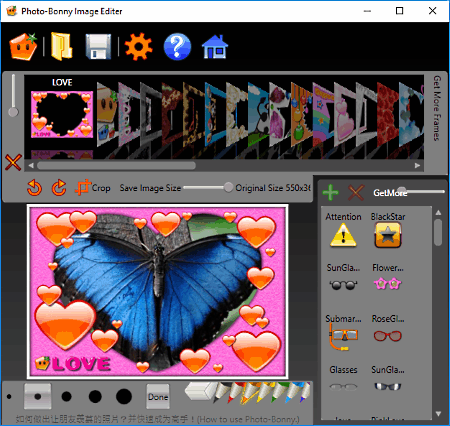This screenshot has height=426, width=450.
Task: Select the green pencil
Action: click(x=278, y=392)
